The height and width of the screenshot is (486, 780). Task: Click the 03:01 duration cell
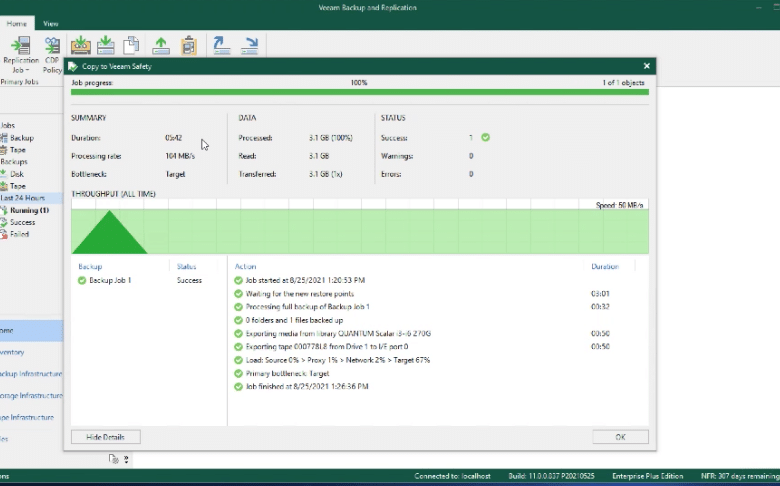(600, 294)
